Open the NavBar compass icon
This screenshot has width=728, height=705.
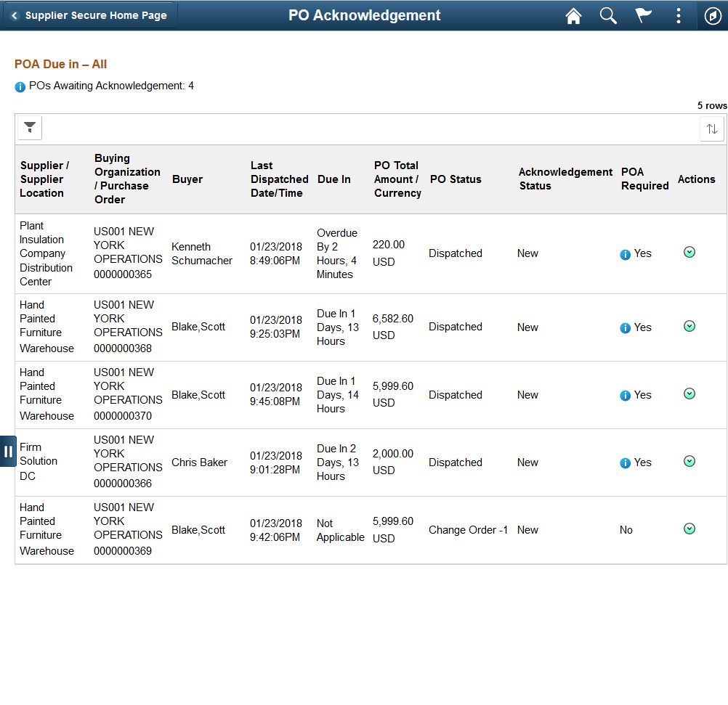tap(713, 15)
